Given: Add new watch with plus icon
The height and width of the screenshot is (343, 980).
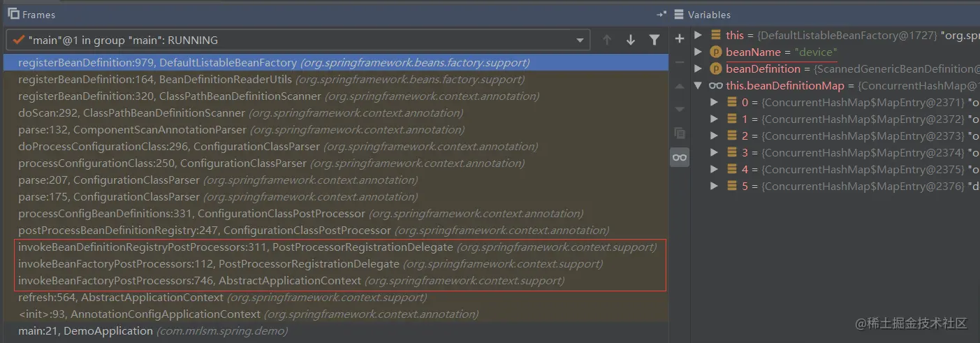Looking at the screenshot, I should (x=680, y=39).
